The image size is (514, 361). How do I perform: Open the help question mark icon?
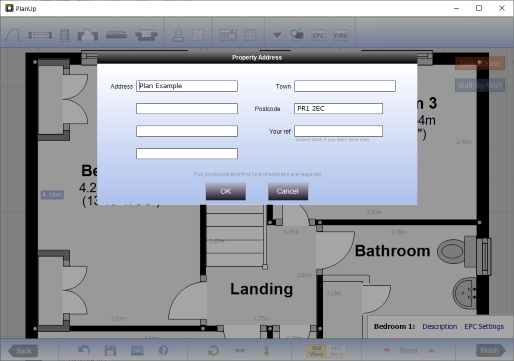pos(163,350)
